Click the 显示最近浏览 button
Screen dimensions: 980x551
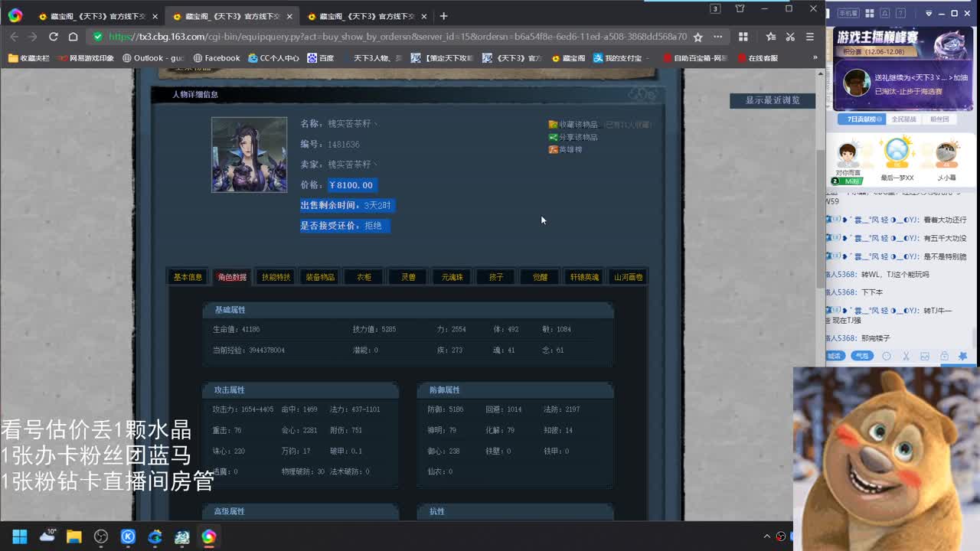coord(773,100)
